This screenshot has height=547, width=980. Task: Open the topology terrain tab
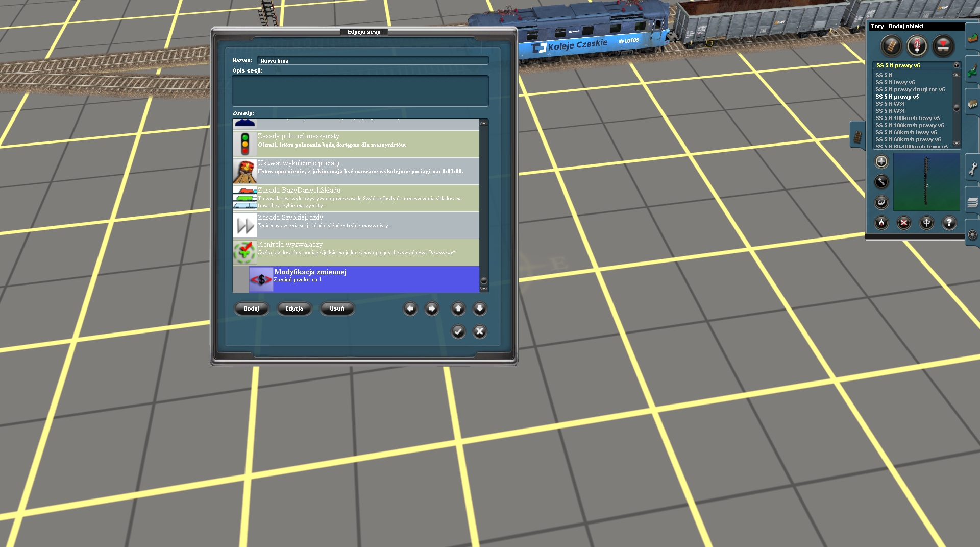pyautogui.click(x=972, y=38)
